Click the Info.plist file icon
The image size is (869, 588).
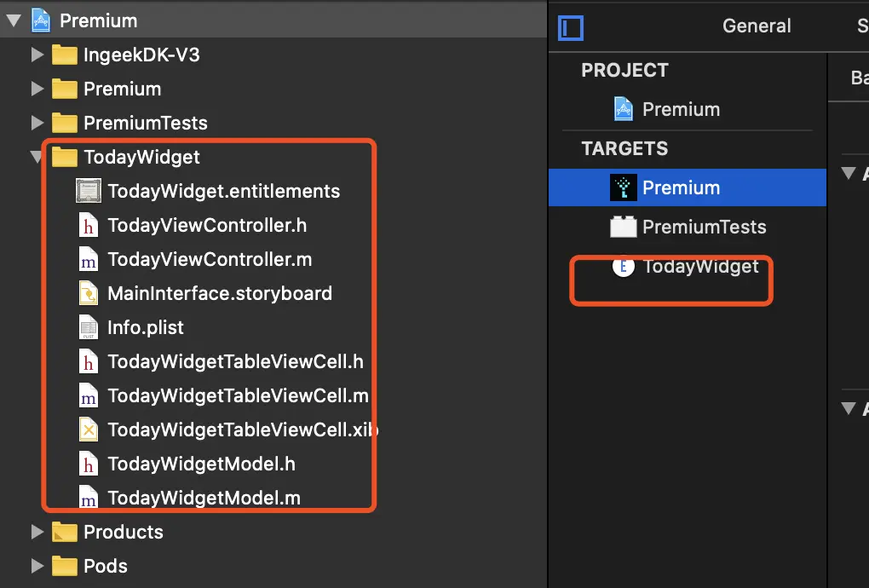click(x=88, y=327)
